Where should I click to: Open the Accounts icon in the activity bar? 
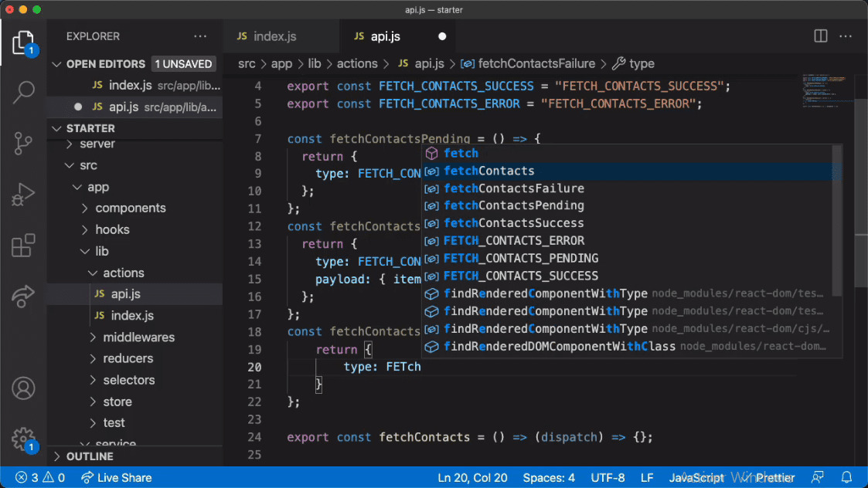click(x=23, y=388)
